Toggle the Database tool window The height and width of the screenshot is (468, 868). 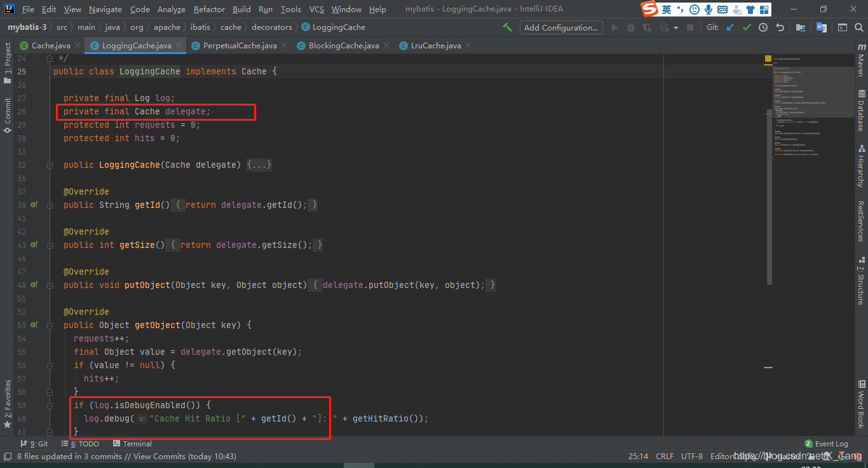point(862,111)
